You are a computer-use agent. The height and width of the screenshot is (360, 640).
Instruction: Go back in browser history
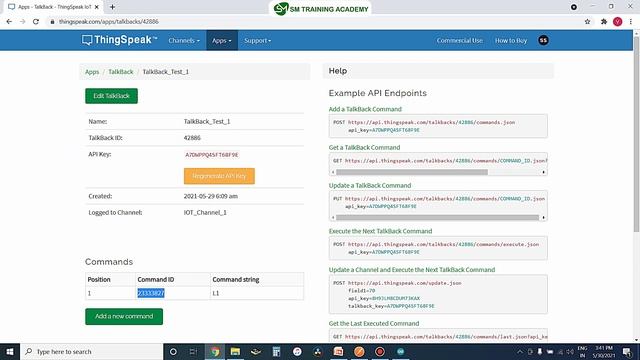9,22
